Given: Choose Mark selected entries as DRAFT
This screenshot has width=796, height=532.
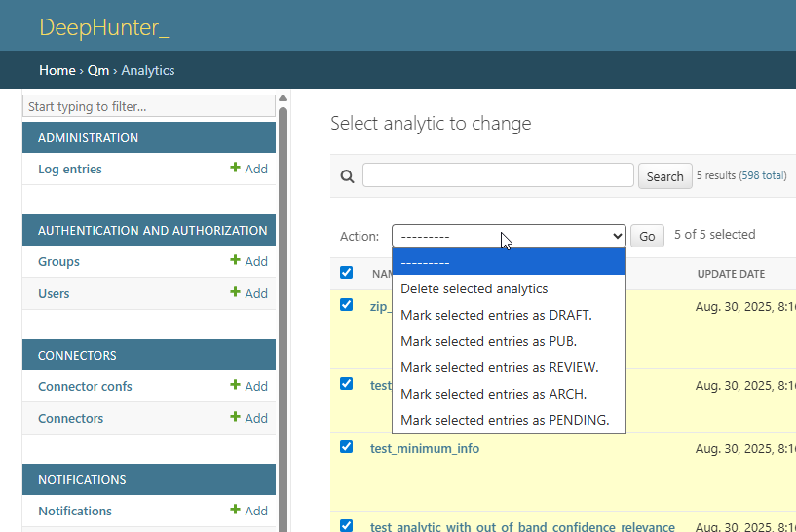Looking at the screenshot, I should click(x=509, y=315).
